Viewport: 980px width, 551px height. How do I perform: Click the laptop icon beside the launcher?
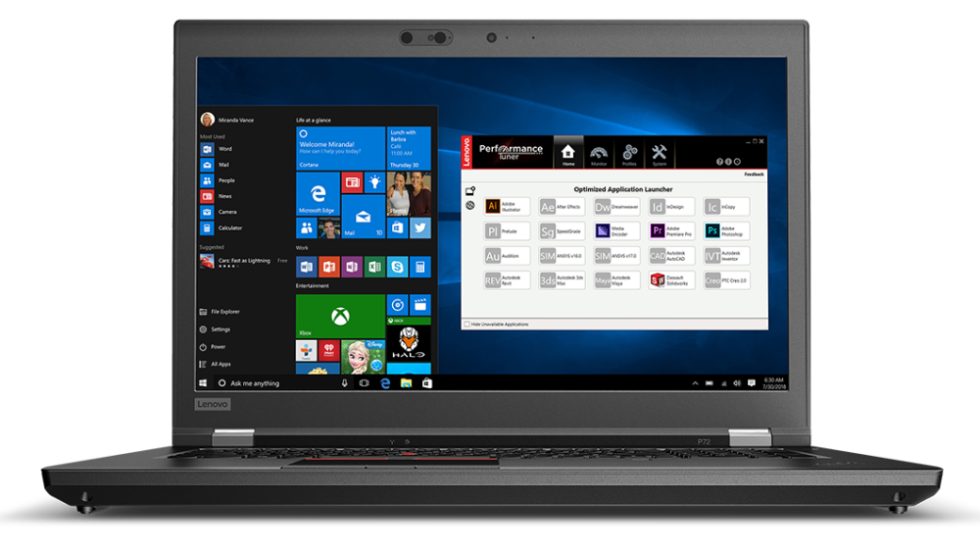tap(470, 191)
